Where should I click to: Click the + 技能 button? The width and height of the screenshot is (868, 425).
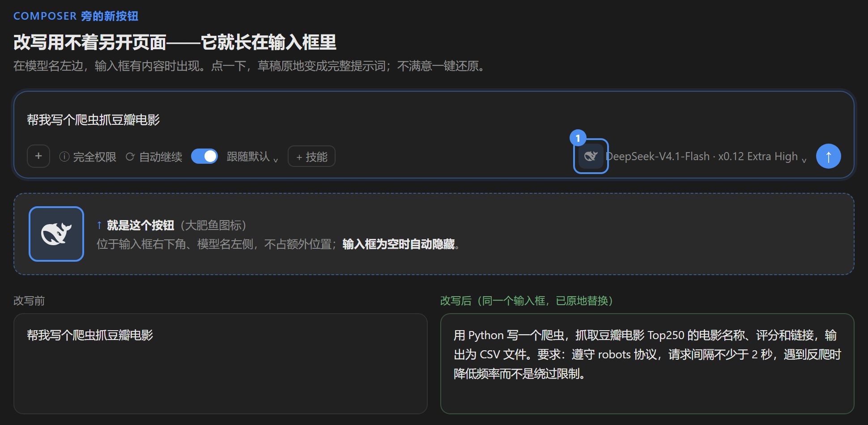pyautogui.click(x=311, y=156)
